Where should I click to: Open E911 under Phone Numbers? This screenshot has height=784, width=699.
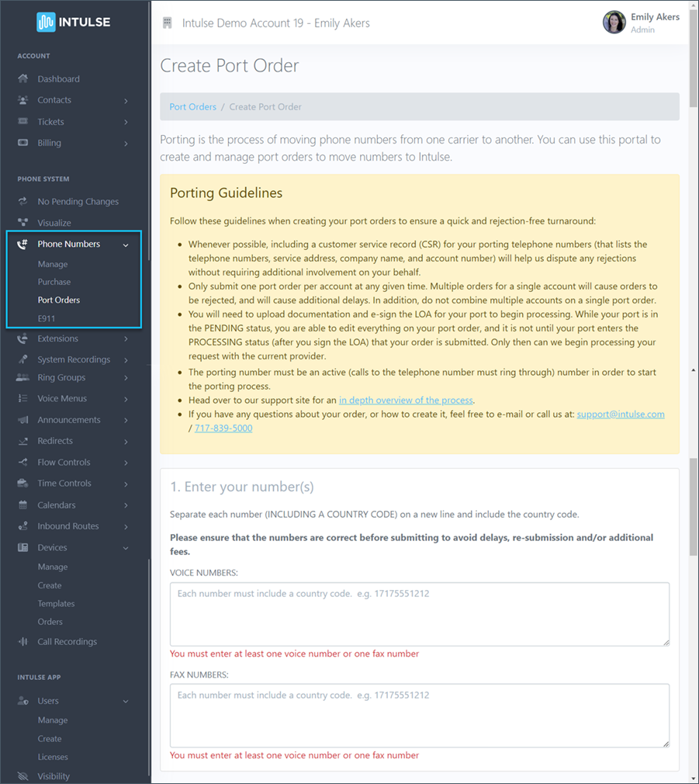coord(47,318)
